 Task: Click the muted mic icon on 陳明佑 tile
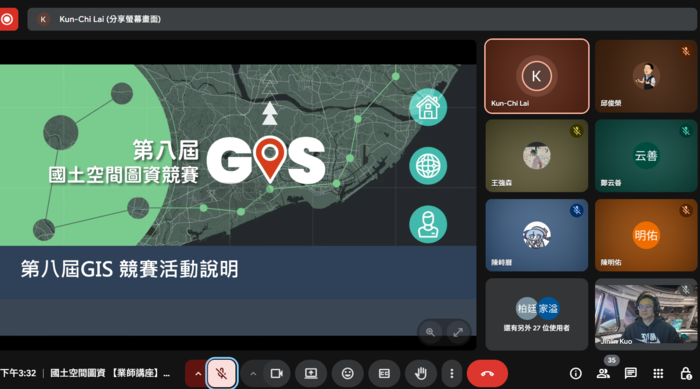coord(686,210)
